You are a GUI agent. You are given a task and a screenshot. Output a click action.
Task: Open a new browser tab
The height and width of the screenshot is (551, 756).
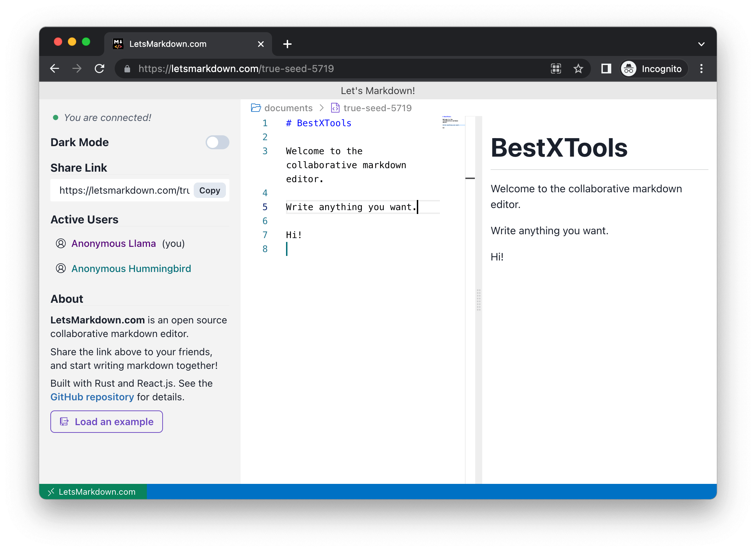tap(287, 44)
